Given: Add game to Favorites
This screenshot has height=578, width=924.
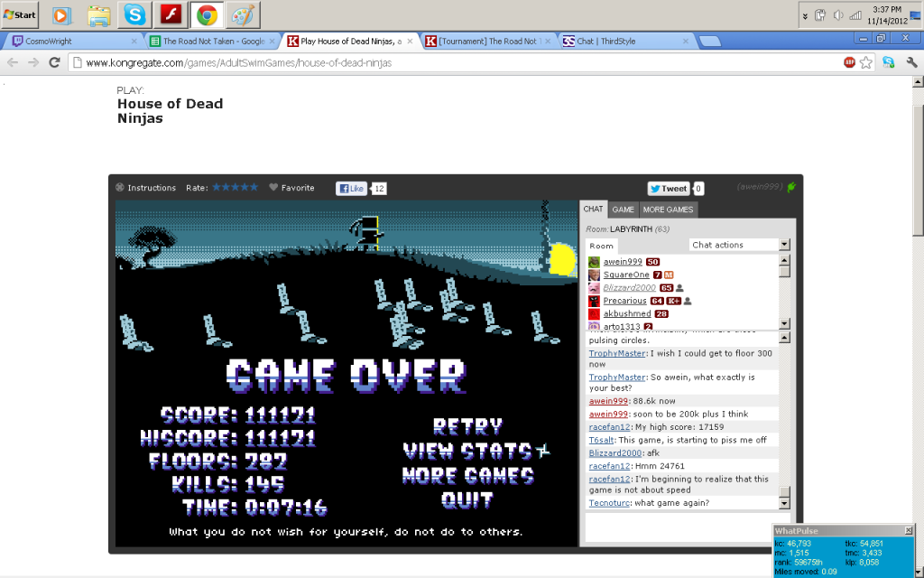Looking at the screenshot, I should tap(291, 188).
